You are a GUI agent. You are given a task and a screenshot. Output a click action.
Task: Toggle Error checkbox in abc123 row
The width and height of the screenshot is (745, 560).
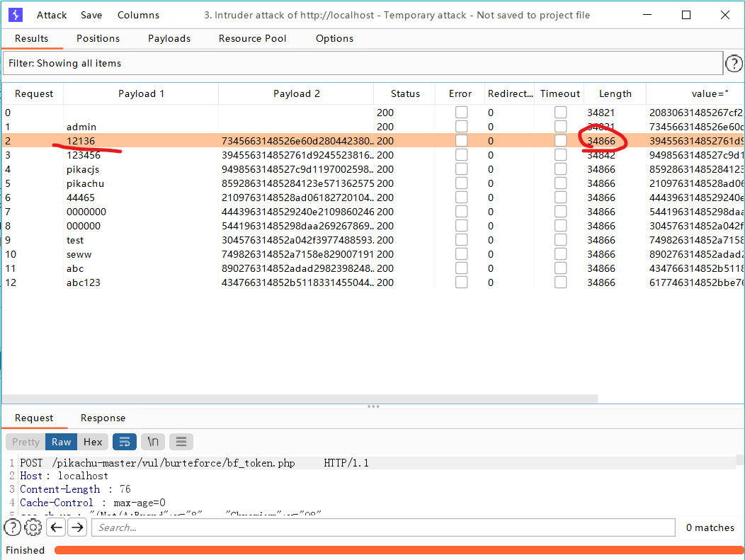point(461,282)
